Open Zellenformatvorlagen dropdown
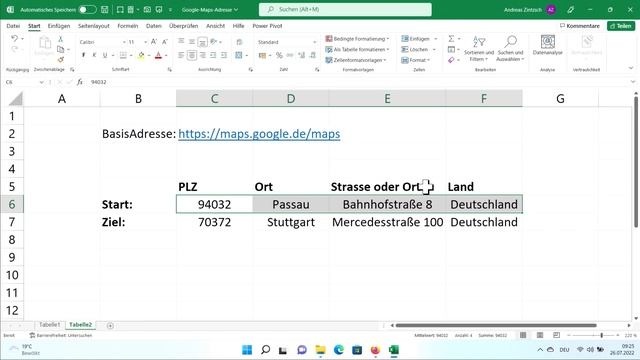This screenshot has height=360, width=640. pos(356,60)
